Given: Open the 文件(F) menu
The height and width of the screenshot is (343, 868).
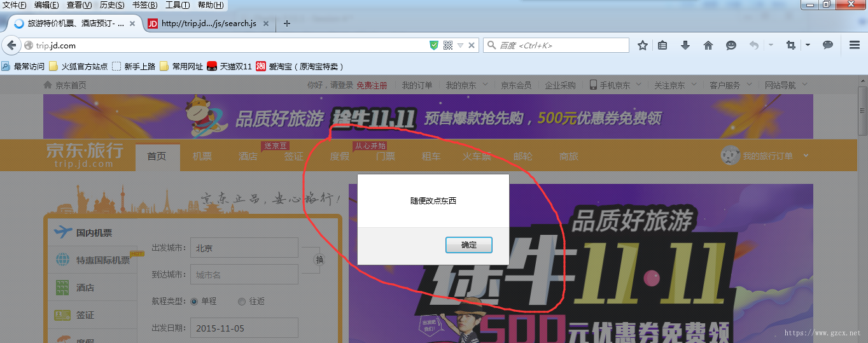Looking at the screenshot, I should [15, 5].
